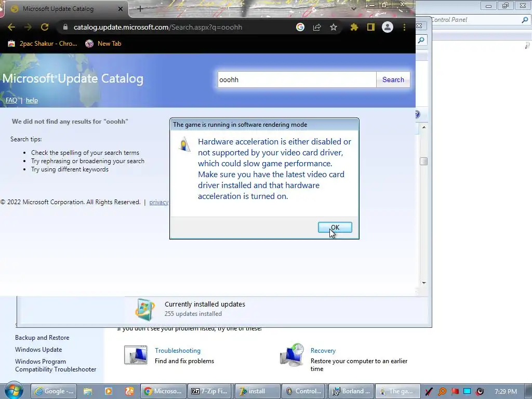This screenshot has width=532, height=399.
Task: Click 'Currently installed updates' text
Action: pyautogui.click(x=205, y=304)
